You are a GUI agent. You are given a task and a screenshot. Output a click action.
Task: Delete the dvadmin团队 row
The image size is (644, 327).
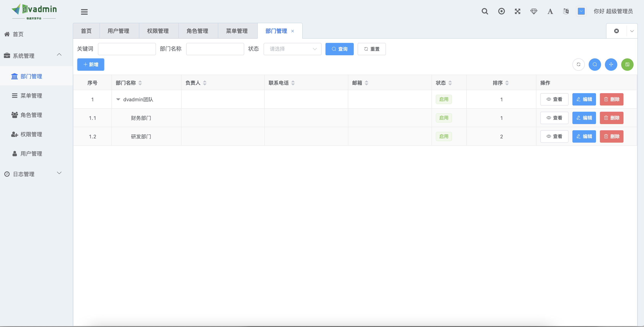[611, 99]
